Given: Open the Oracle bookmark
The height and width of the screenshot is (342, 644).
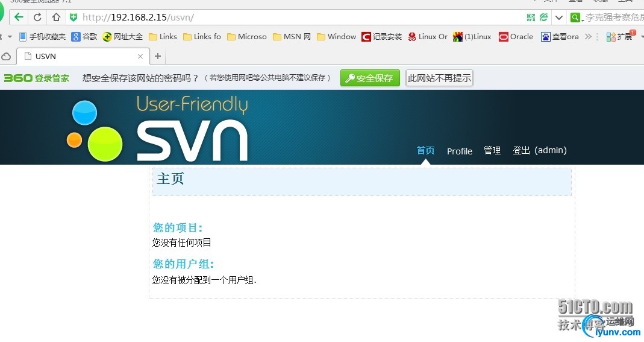Looking at the screenshot, I should coord(516,37).
